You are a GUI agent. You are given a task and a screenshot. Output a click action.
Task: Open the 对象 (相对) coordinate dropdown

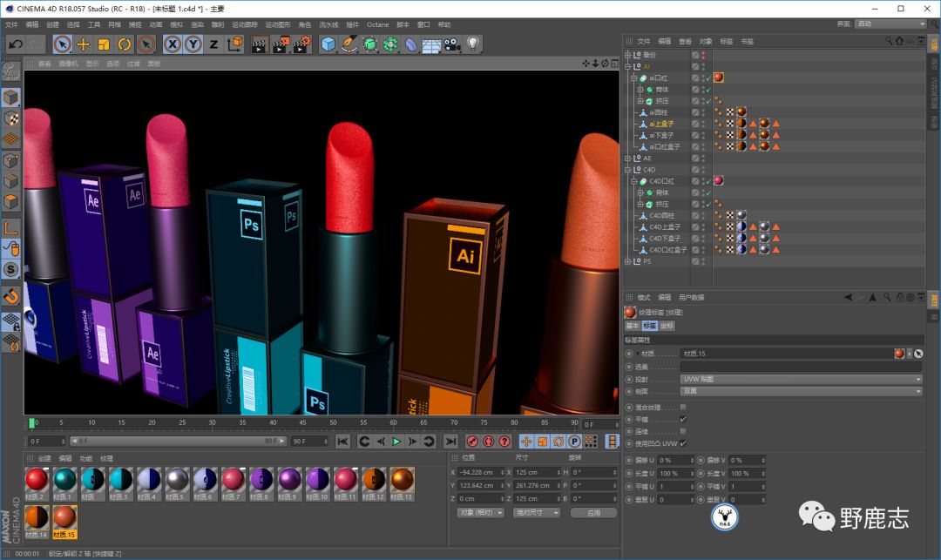[x=480, y=513]
